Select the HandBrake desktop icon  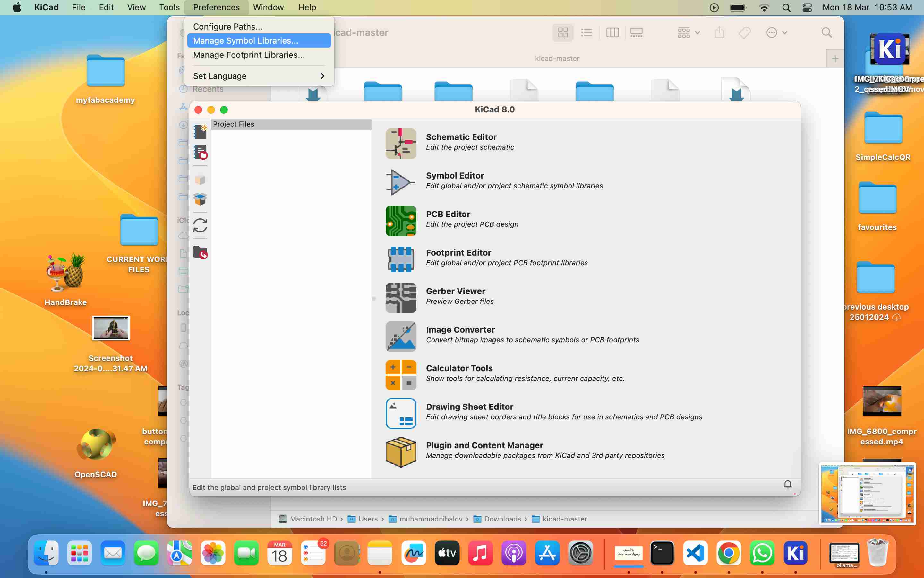66,279
